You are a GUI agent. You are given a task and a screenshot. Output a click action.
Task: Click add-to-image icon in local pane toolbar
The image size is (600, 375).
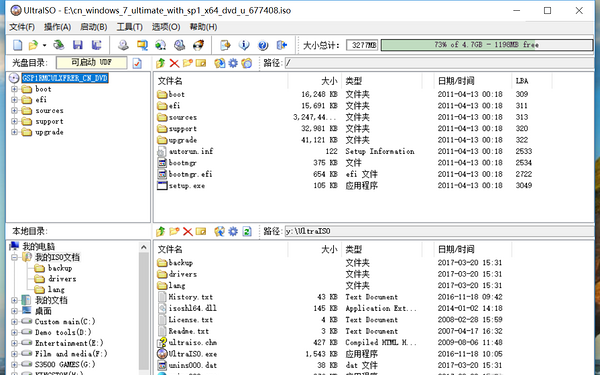point(219,231)
